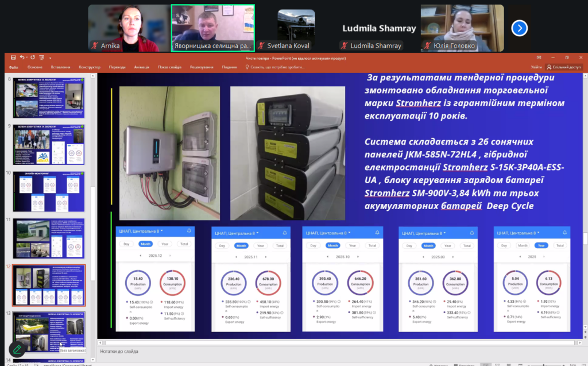Click the Увійти sign-in link

[536, 67]
